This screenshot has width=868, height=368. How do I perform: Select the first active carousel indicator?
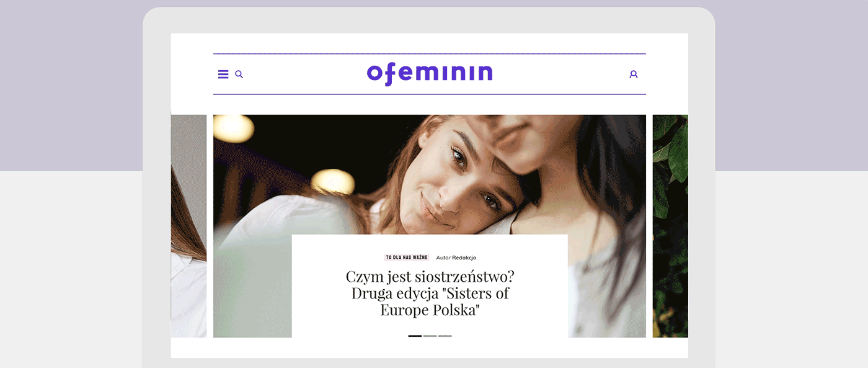415,336
